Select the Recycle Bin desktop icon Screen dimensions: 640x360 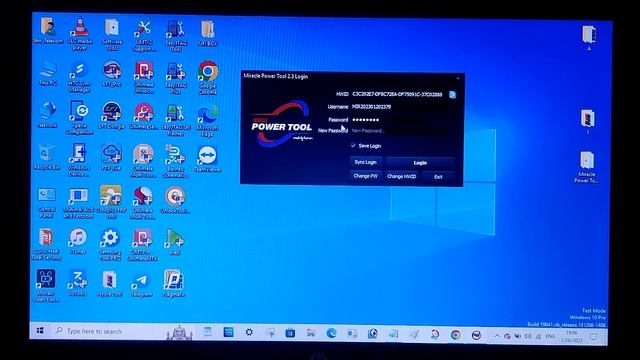tap(47, 157)
